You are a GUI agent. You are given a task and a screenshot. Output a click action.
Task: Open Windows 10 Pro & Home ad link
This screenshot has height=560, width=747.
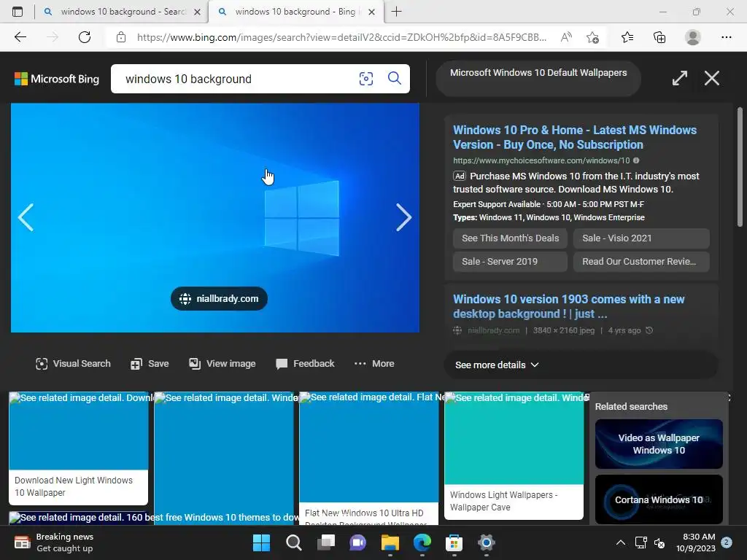pos(575,137)
